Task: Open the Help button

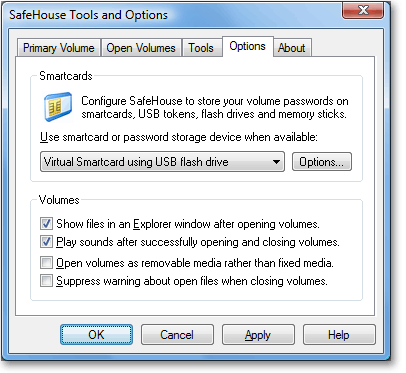Action: 339,334
